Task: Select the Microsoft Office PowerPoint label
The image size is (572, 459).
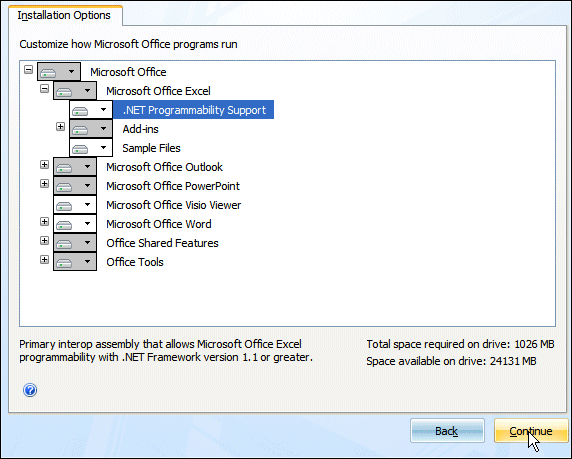Action: (x=173, y=186)
